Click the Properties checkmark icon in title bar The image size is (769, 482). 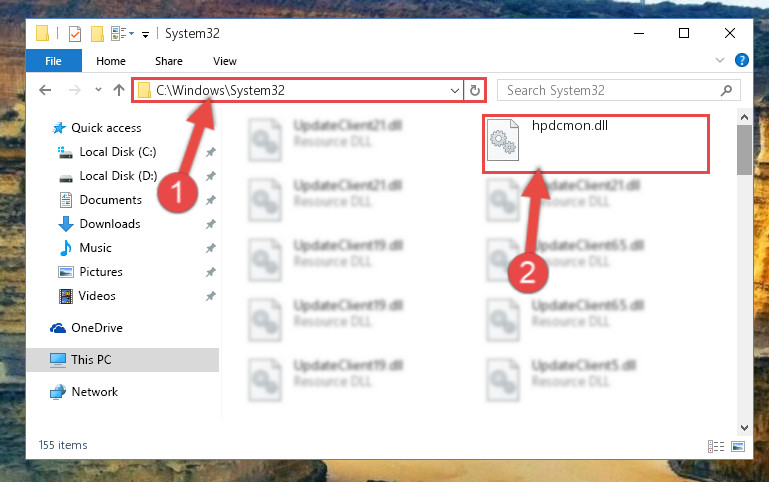(75, 34)
